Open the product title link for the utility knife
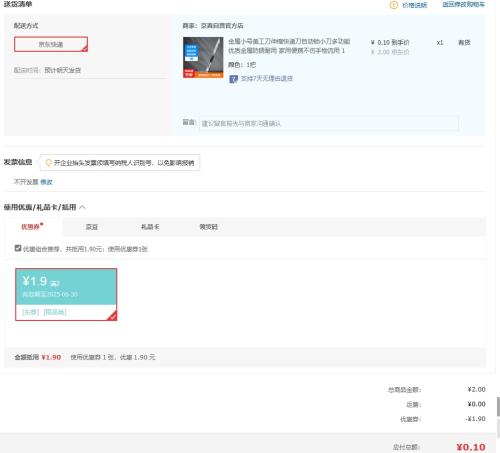Screen dimensions: 500x453 click(x=289, y=46)
